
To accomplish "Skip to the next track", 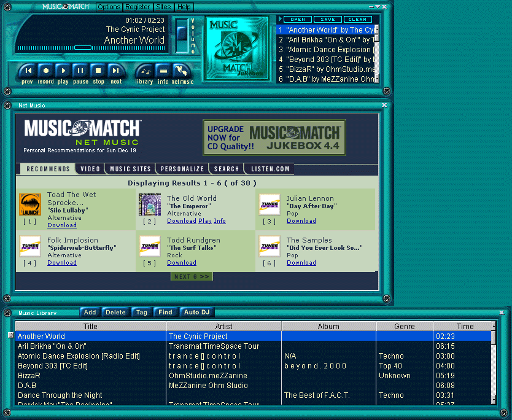I will [x=115, y=71].
